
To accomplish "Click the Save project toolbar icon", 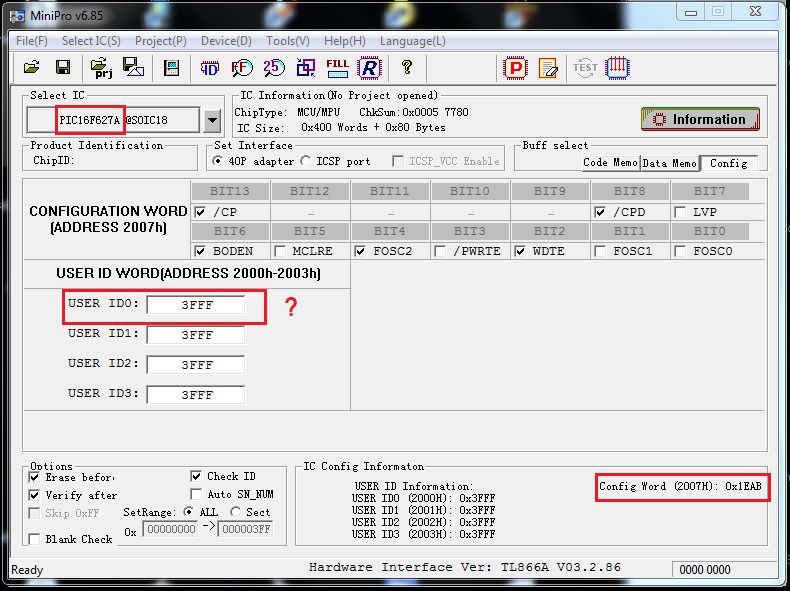I will (134, 67).
